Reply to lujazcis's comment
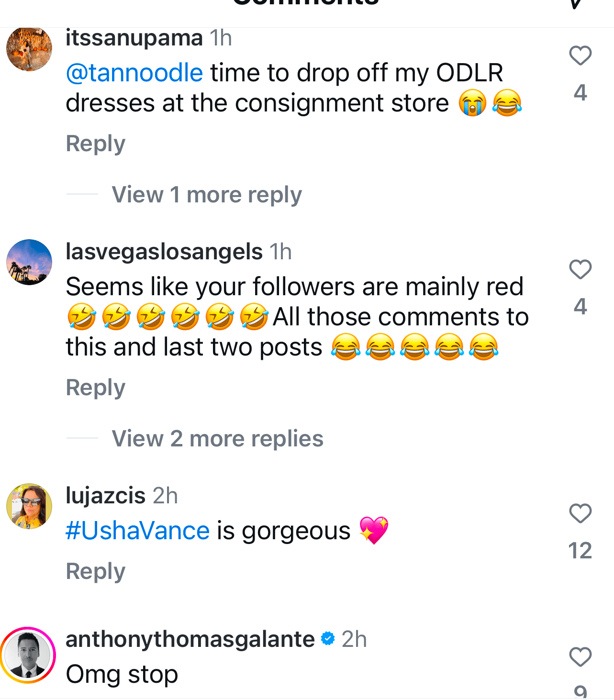 (95, 571)
